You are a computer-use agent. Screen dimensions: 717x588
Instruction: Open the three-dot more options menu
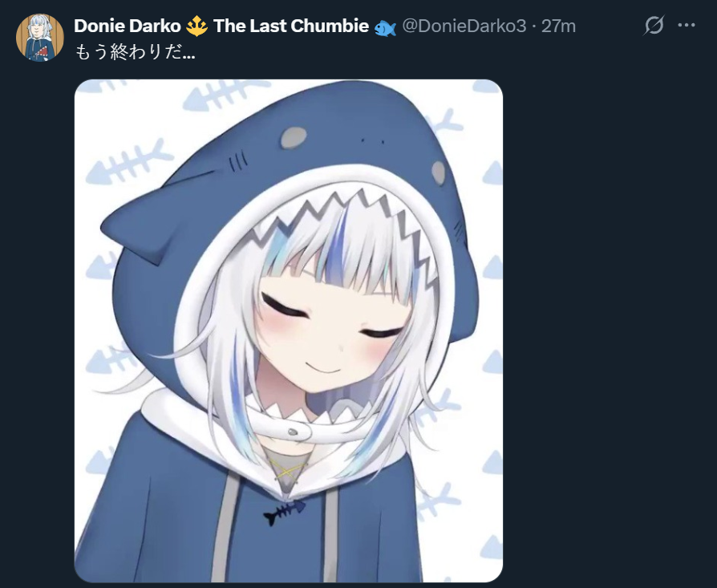tap(687, 25)
